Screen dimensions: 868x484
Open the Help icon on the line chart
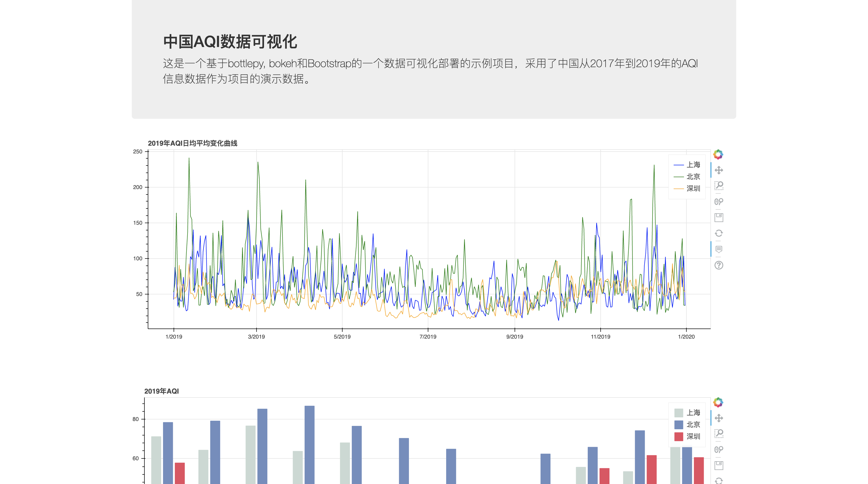click(x=718, y=266)
